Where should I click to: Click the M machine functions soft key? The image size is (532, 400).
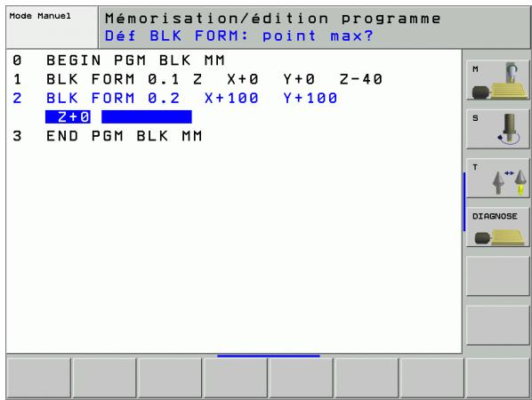497,80
